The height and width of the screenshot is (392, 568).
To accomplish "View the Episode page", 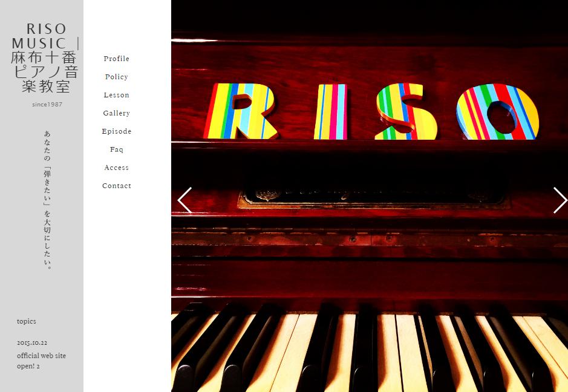I will 116,131.
